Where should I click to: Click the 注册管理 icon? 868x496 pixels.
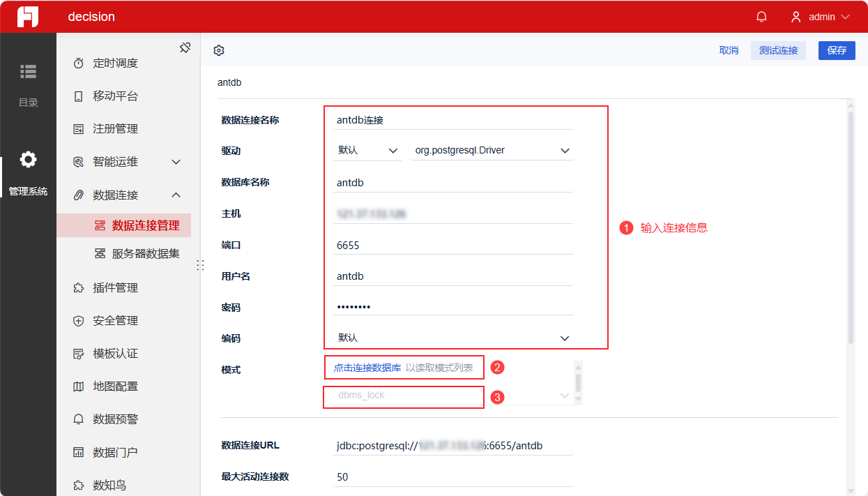[79, 129]
